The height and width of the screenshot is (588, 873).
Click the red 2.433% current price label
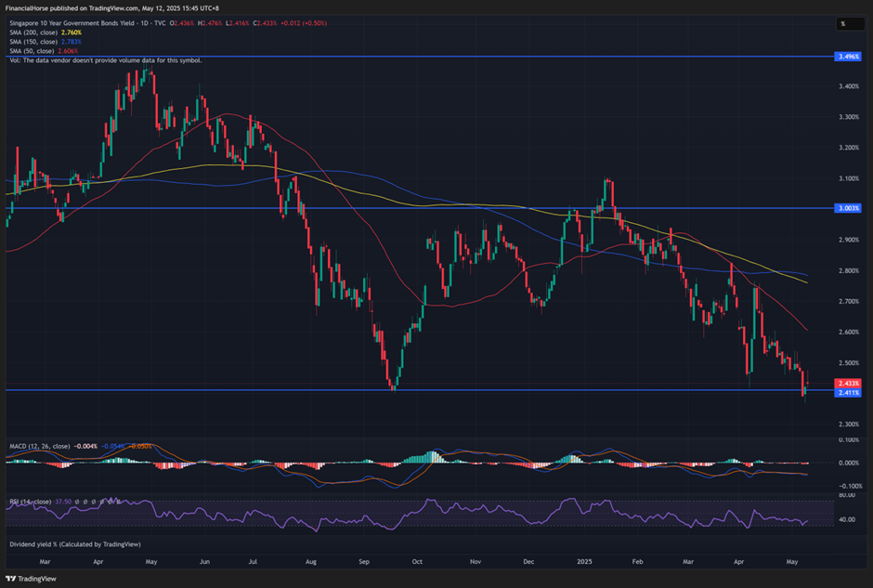(x=849, y=383)
